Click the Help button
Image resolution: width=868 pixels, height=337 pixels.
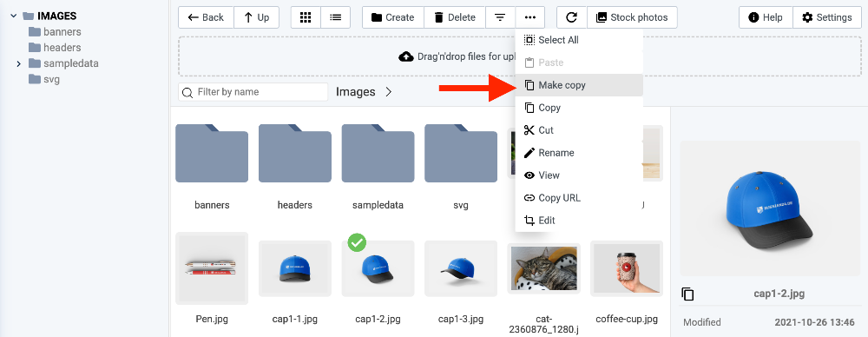pos(766,17)
